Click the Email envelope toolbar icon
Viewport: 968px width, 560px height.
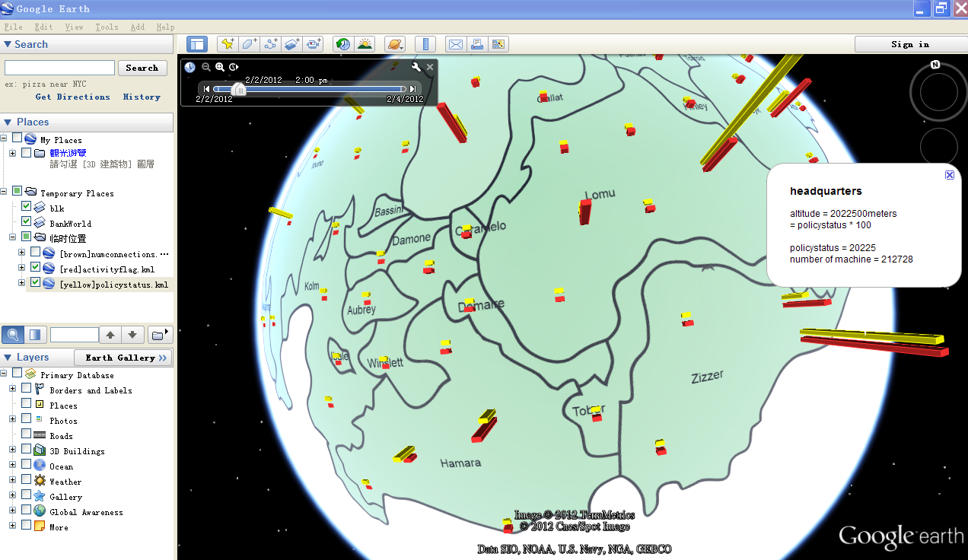tap(456, 44)
